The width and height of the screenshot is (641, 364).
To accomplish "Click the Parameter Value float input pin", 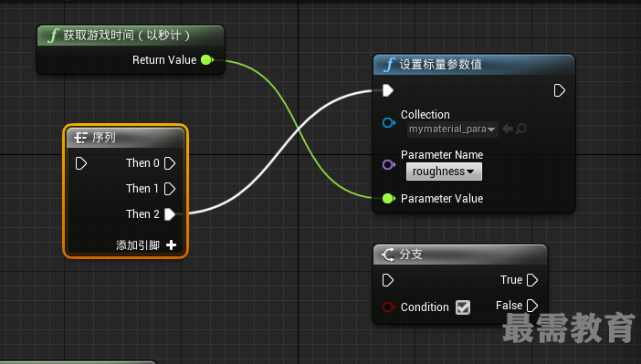I will [x=388, y=199].
